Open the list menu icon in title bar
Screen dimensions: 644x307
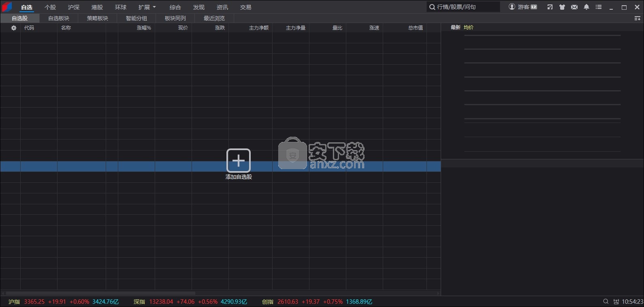click(599, 7)
